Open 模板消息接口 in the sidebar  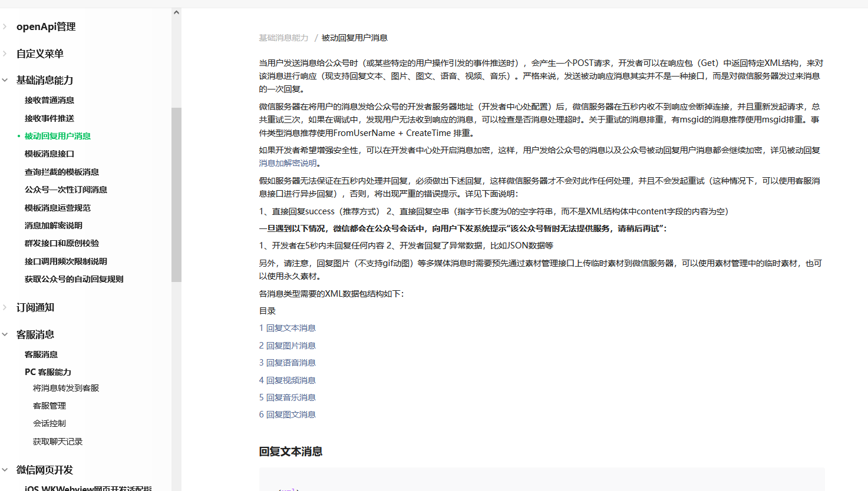(x=49, y=154)
